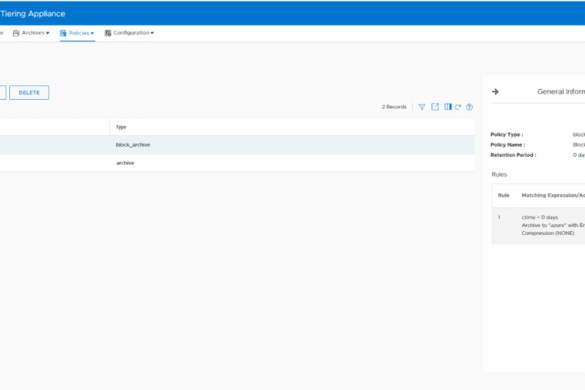Select the block_archive policy row
This screenshot has height=390, width=585.
(237, 145)
